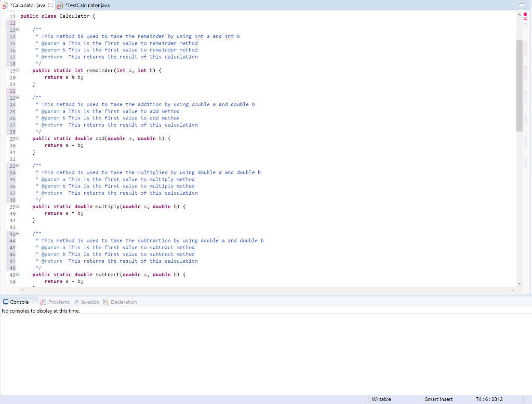The image size is (532, 404).
Task: Click '@param b' on line 36
Action: [54, 186]
